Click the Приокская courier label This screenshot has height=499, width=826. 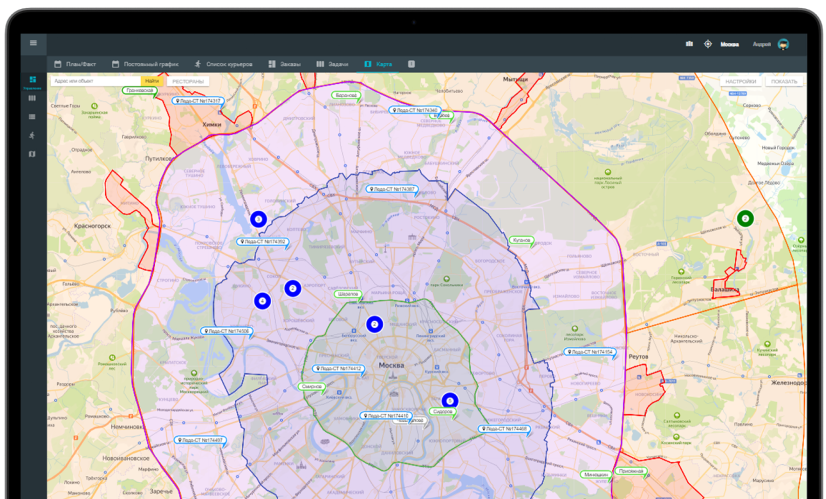click(x=631, y=471)
